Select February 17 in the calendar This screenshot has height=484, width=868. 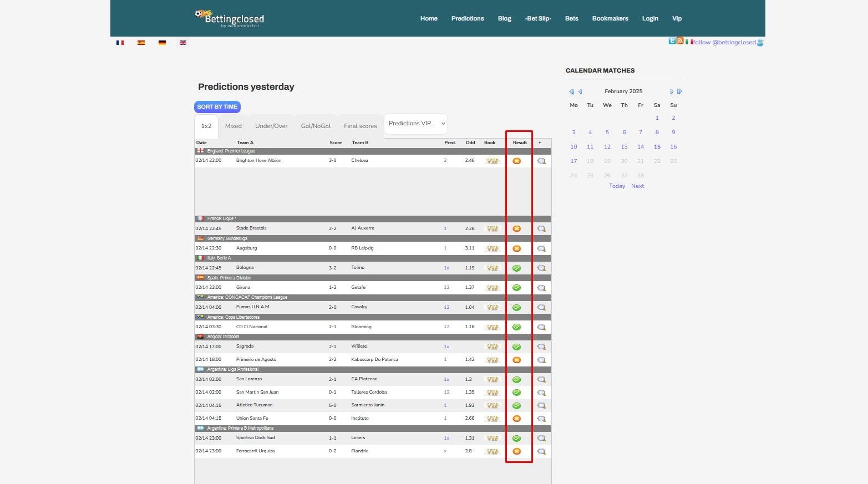[x=573, y=161]
